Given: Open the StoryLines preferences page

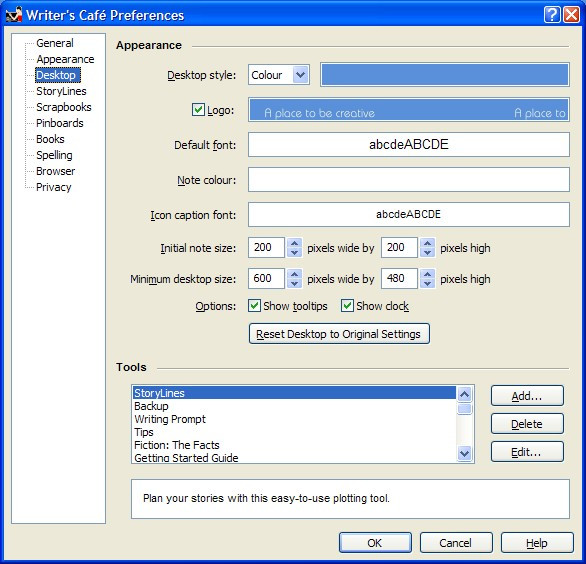Looking at the screenshot, I should (61, 91).
